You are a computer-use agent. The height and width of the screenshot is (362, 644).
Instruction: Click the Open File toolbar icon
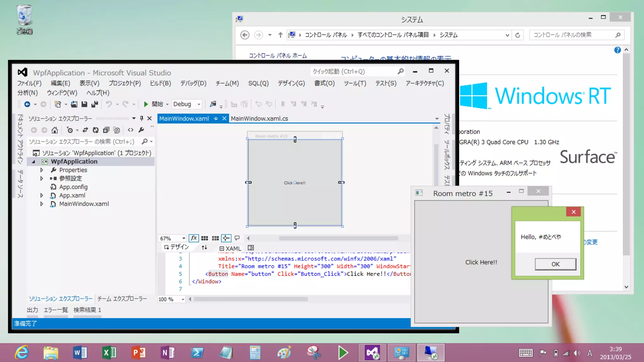74,104
